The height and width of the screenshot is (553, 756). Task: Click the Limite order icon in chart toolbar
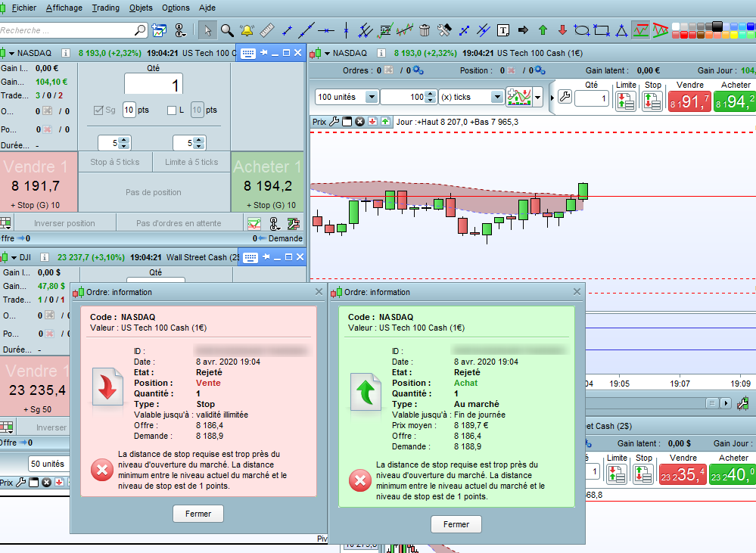pyautogui.click(x=626, y=101)
